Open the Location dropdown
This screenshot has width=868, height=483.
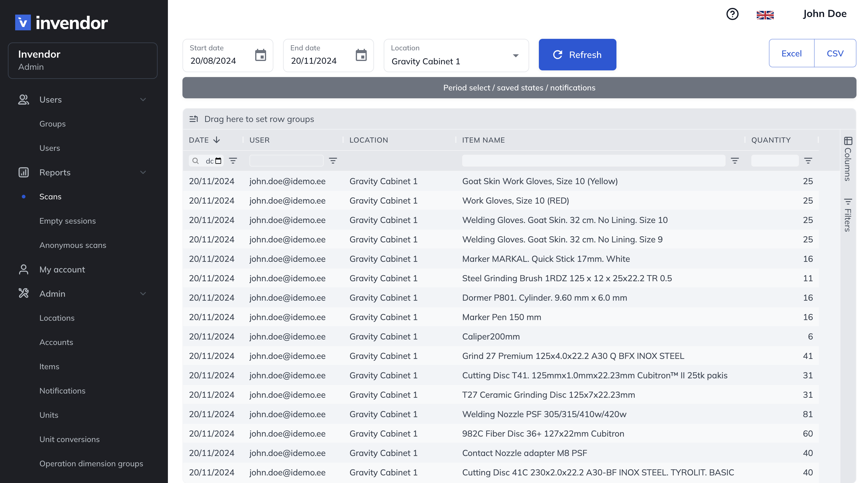tap(516, 56)
